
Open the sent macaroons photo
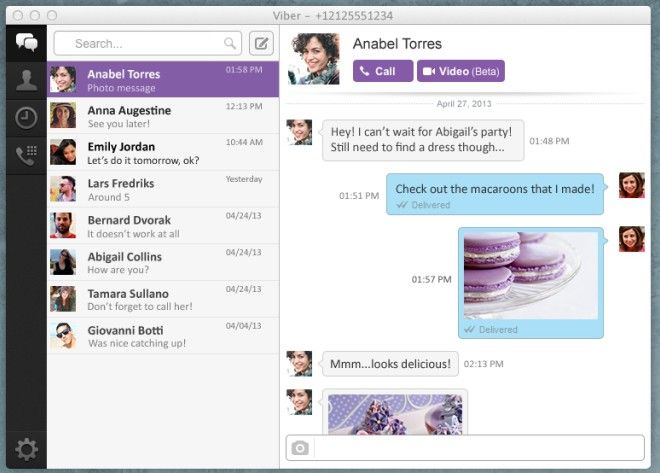click(x=530, y=278)
